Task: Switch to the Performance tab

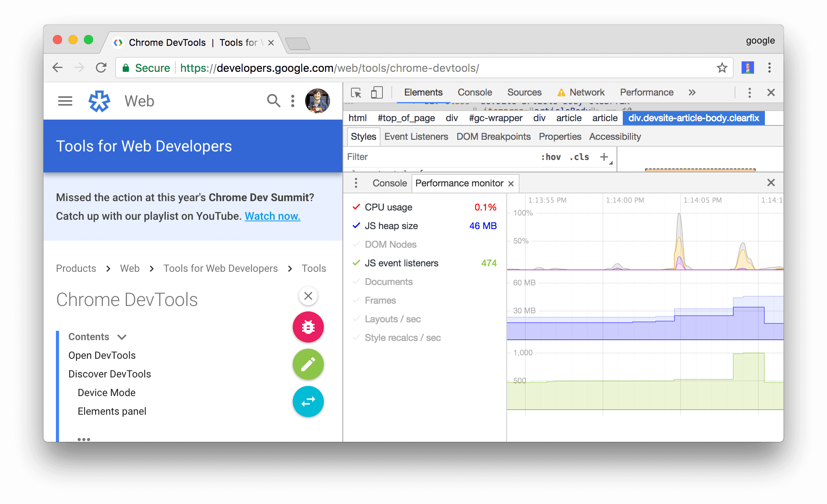Action: (x=646, y=93)
